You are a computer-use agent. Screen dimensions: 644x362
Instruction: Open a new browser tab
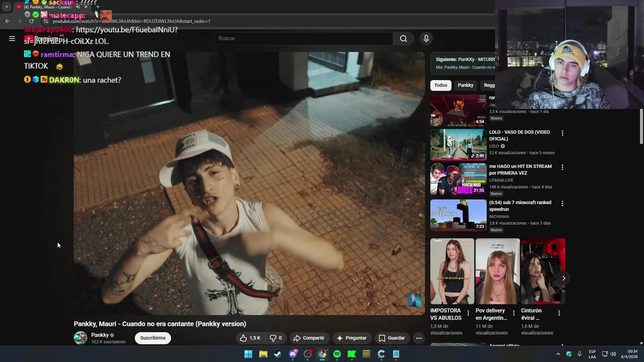click(x=98, y=7)
